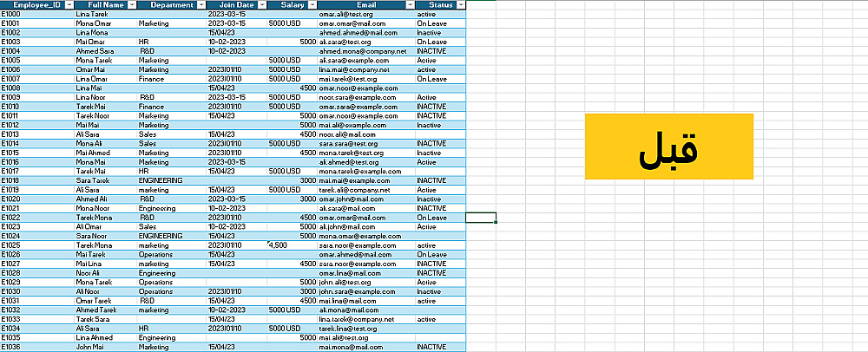The image size is (868, 352).
Task: Select cell with employee ID E1000
Action: [x=37, y=14]
